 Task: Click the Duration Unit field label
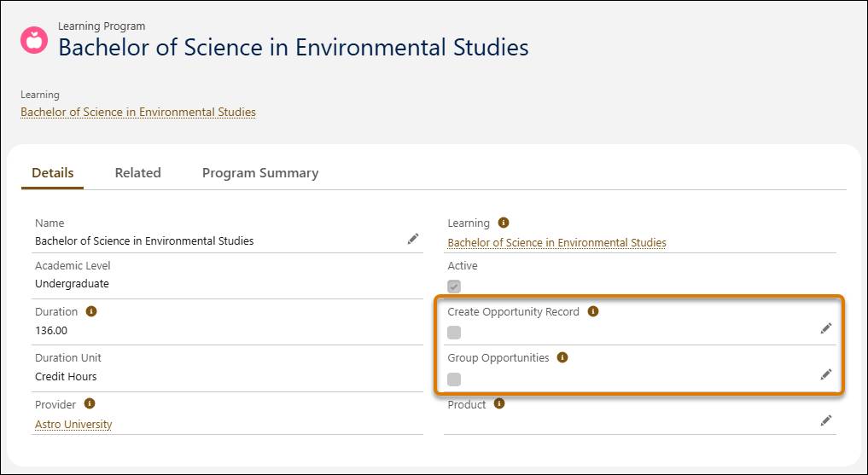68,357
